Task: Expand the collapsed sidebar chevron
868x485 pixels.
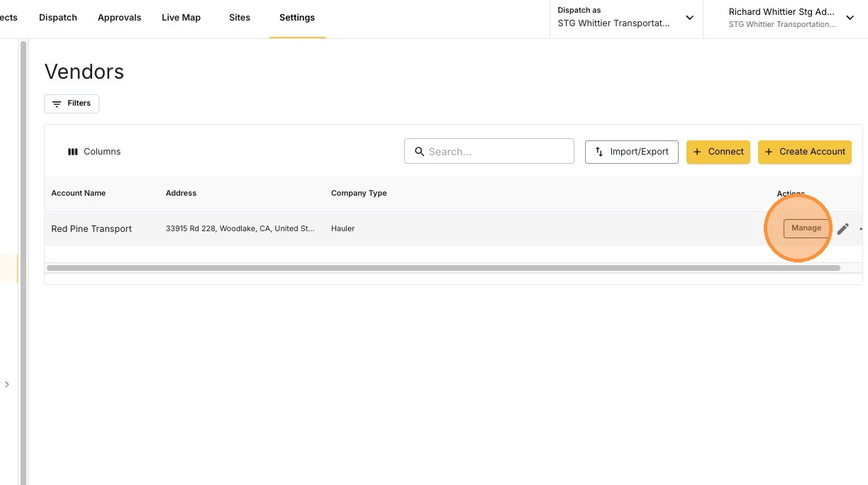Action: pyautogui.click(x=7, y=384)
